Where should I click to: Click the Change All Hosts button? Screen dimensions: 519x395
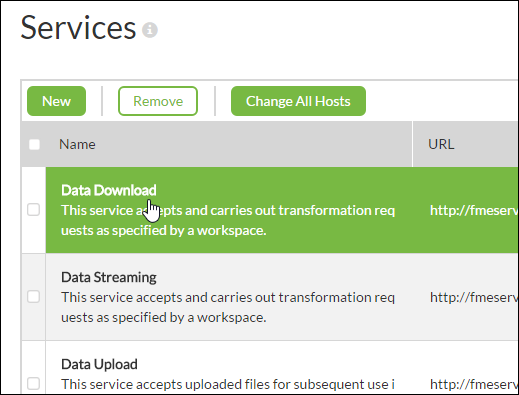298,101
